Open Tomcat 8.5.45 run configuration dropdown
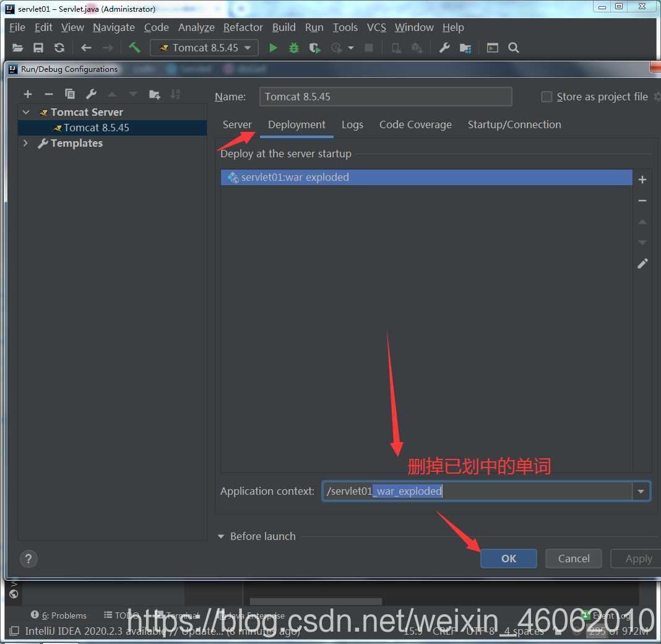This screenshot has width=661, height=644. pyautogui.click(x=204, y=48)
